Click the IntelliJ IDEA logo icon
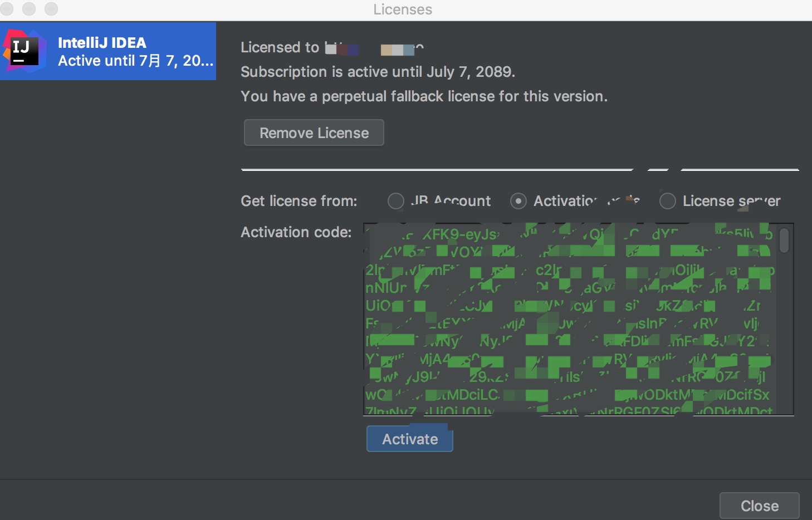Screen dimensions: 812x520 [25, 51]
